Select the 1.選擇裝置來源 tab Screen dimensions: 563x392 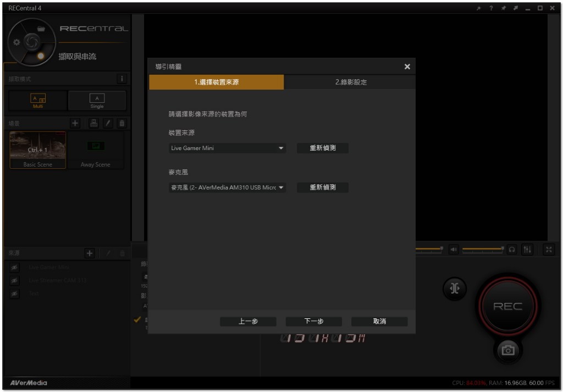click(217, 82)
